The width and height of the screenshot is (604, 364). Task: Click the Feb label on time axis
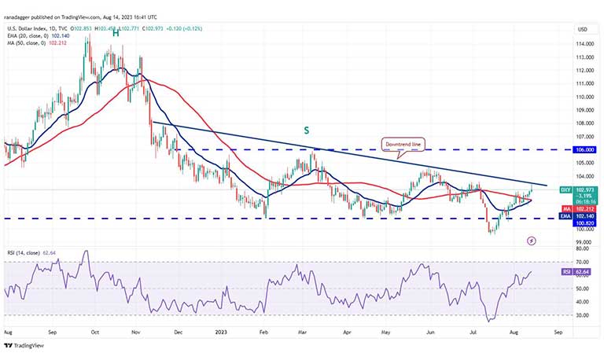(x=263, y=332)
